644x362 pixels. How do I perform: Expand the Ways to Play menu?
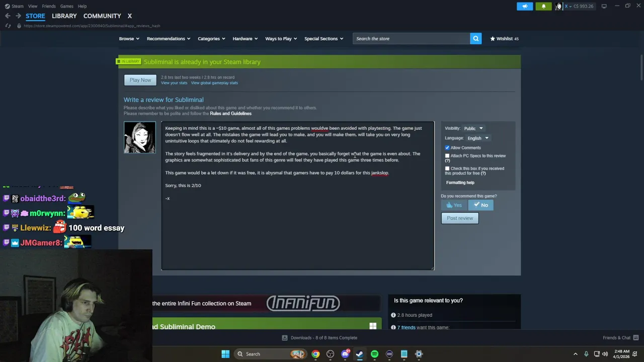(281, 39)
